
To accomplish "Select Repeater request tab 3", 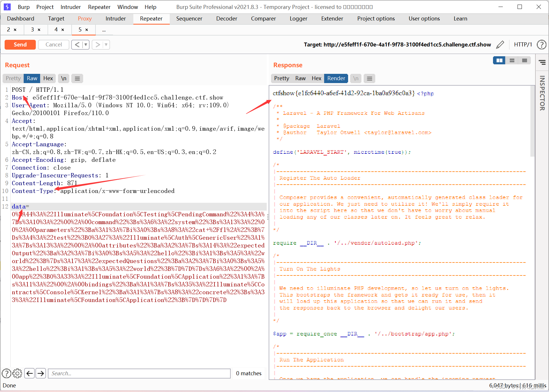I will (x=32, y=30).
